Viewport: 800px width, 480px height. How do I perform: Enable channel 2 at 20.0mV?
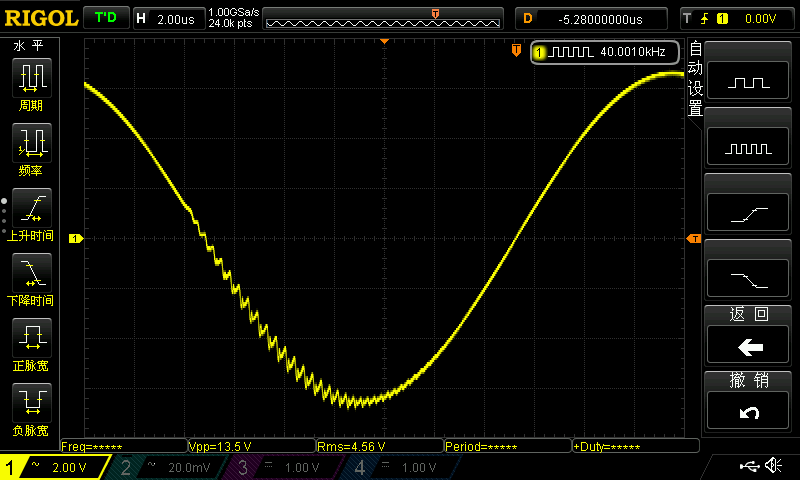(168, 467)
